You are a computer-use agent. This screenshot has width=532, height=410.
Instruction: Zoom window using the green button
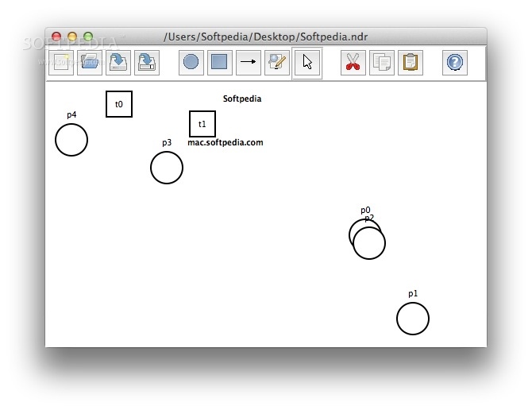[88, 37]
